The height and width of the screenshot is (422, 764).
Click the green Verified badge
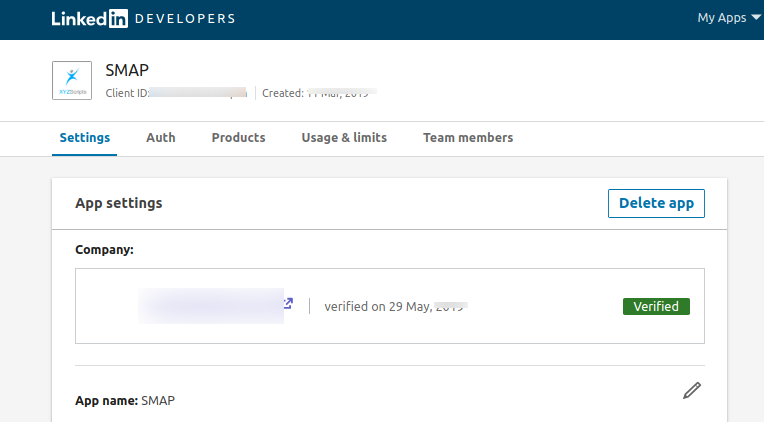[x=656, y=307]
